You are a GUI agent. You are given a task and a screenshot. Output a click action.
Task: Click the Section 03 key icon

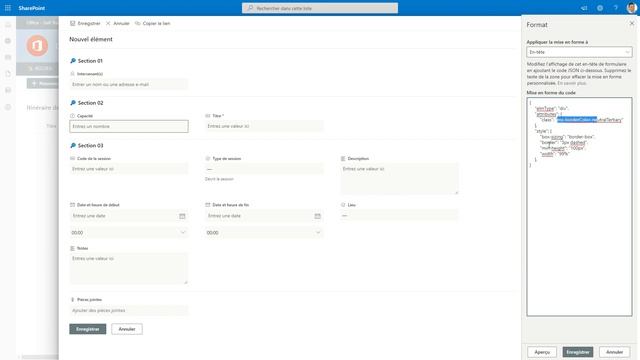click(73, 145)
